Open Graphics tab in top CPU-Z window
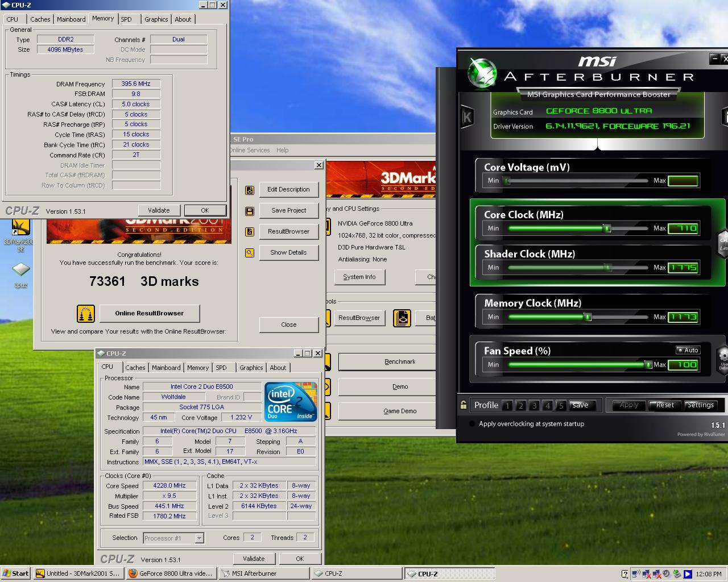This screenshot has height=582, width=728. [x=156, y=19]
